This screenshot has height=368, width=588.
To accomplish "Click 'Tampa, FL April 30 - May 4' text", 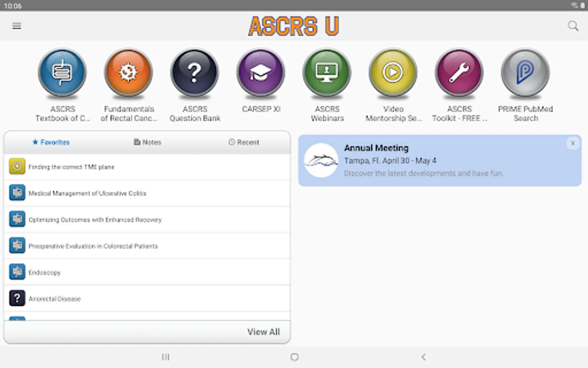I will tap(390, 161).
